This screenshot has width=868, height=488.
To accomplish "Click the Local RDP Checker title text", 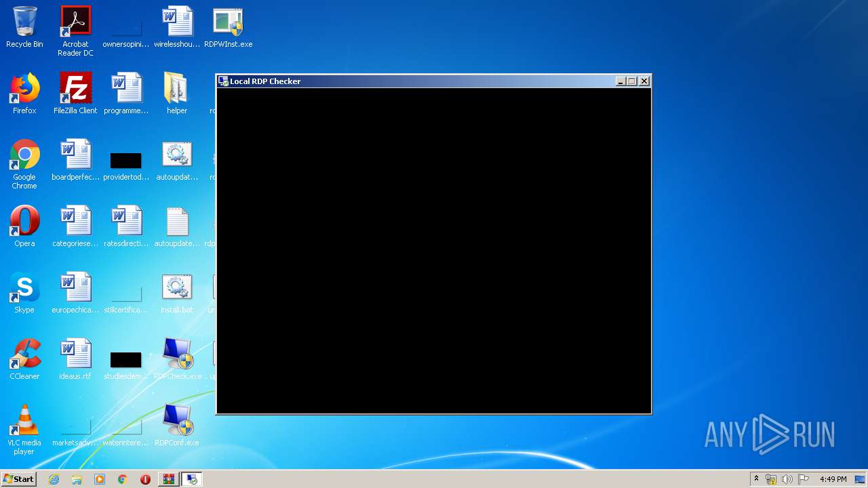I will (x=265, y=81).
